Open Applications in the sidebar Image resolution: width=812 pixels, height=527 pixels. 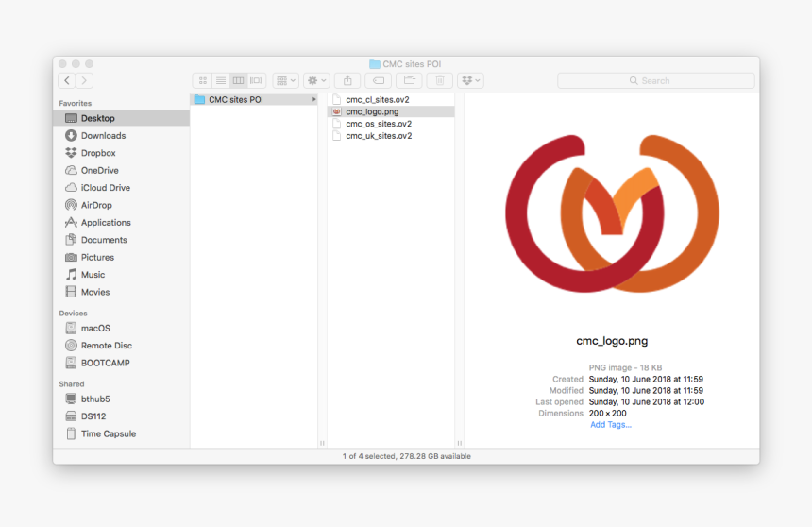coord(121,222)
